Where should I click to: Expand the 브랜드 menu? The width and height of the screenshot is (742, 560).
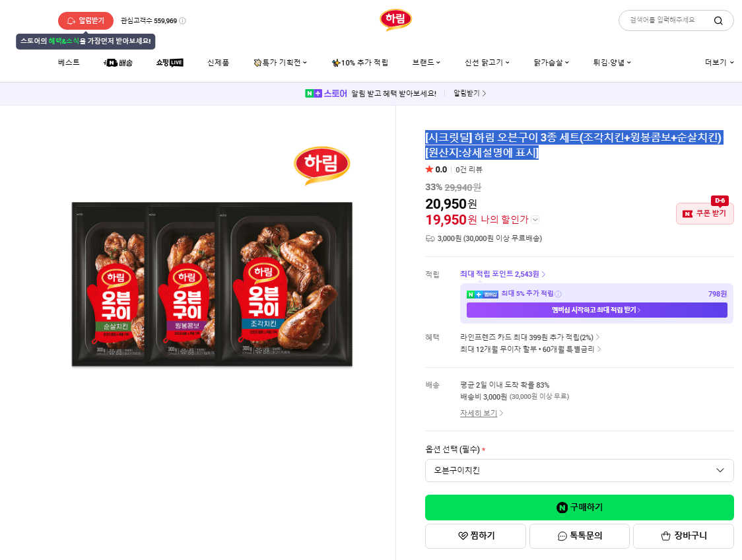[x=426, y=63]
